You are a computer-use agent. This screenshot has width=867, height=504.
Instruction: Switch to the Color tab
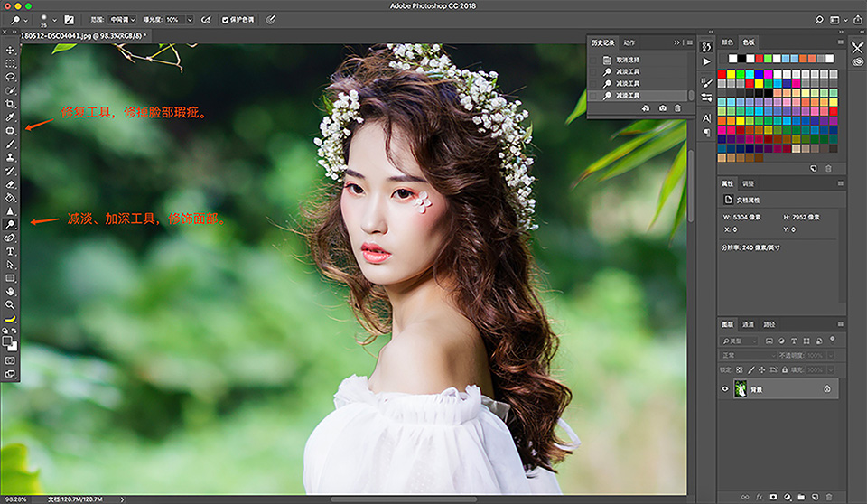[727, 42]
